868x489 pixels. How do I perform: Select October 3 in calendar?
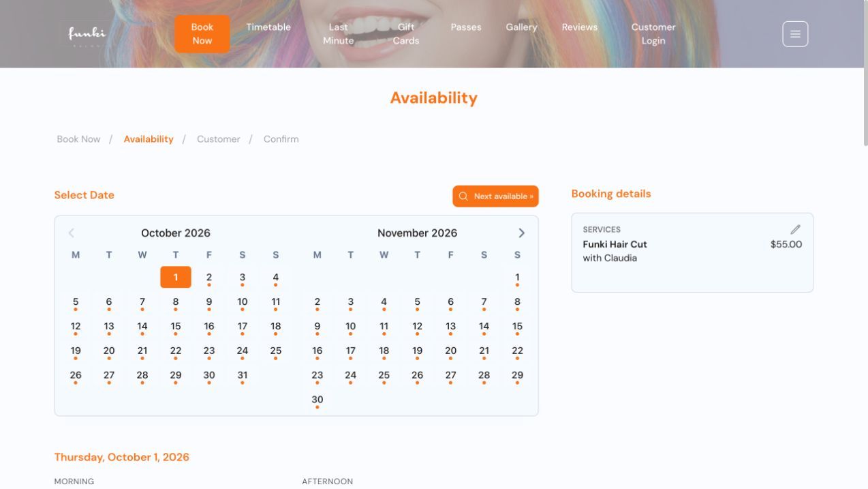coord(243,278)
